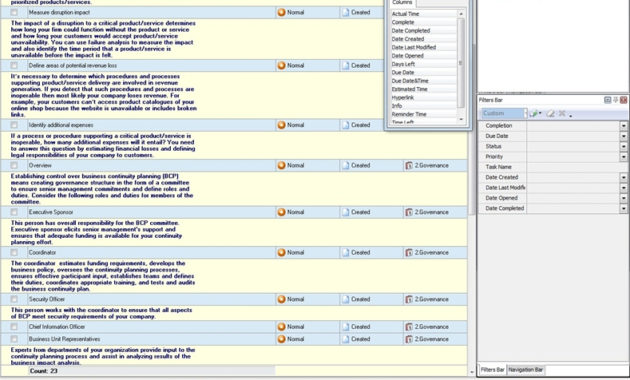Click the priority icon in the Security Officer row
The width and height of the screenshot is (630, 380).
click(x=282, y=299)
